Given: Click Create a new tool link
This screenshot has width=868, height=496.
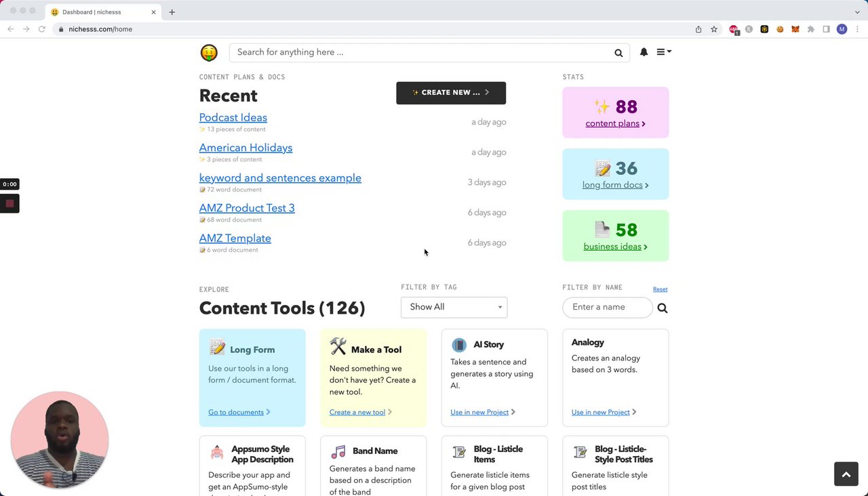Looking at the screenshot, I should tap(361, 412).
